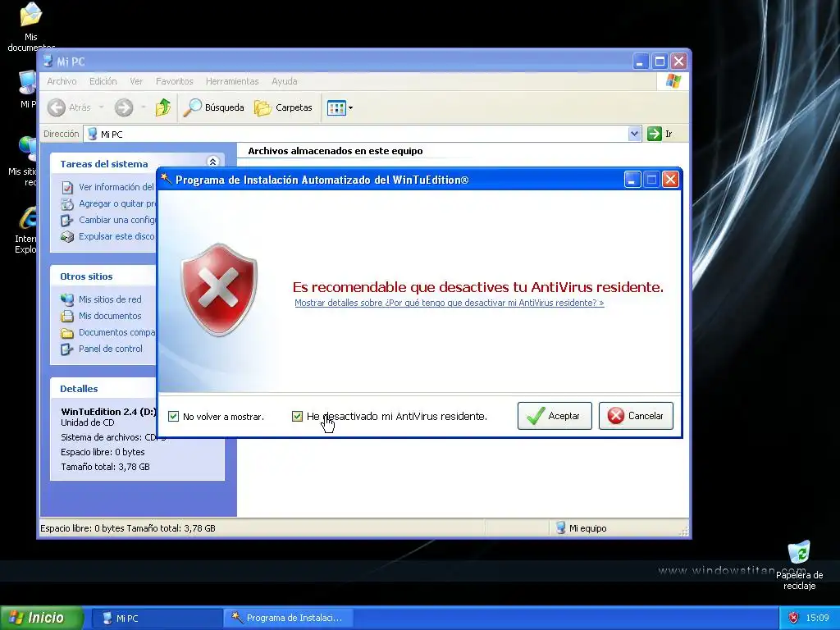The height and width of the screenshot is (630, 840).
Task: Click 'Agregar o quitar' programas task
Action: [117, 203]
